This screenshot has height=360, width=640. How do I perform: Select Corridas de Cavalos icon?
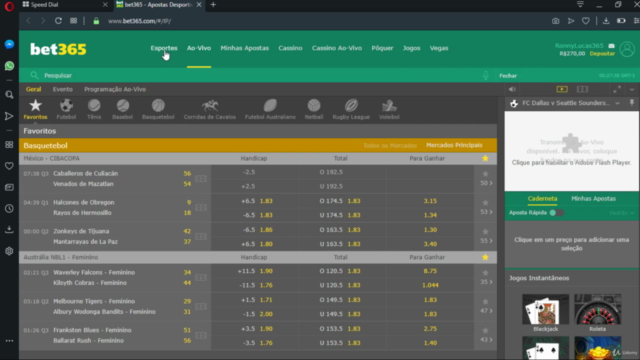point(209,109)
